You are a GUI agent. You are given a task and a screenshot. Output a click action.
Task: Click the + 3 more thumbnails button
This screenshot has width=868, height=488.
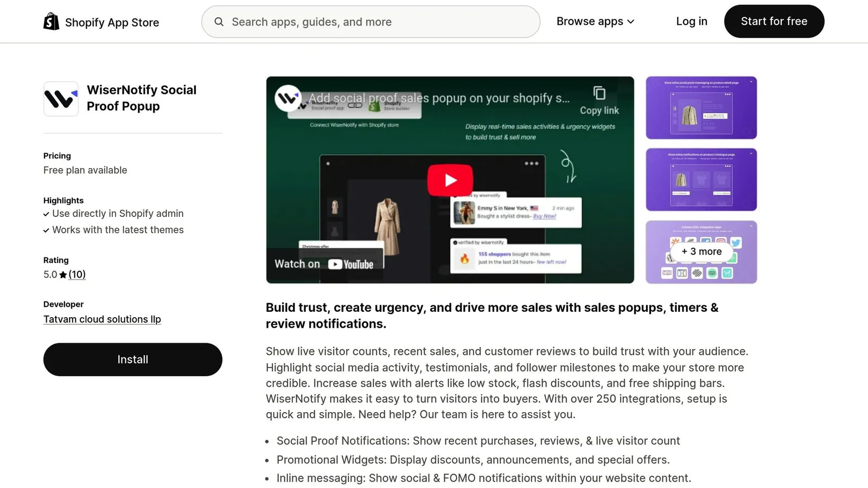(x=701, y=252)
